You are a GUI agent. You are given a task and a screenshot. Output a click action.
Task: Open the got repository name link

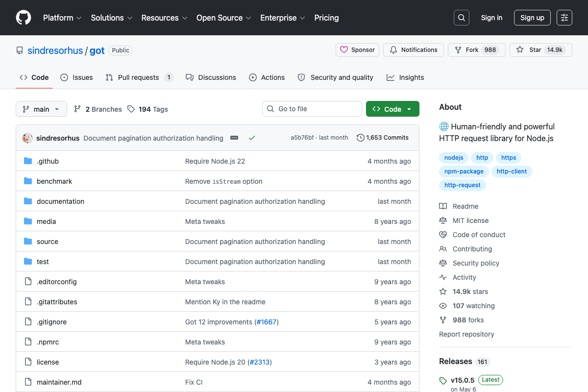coord(97,50)
